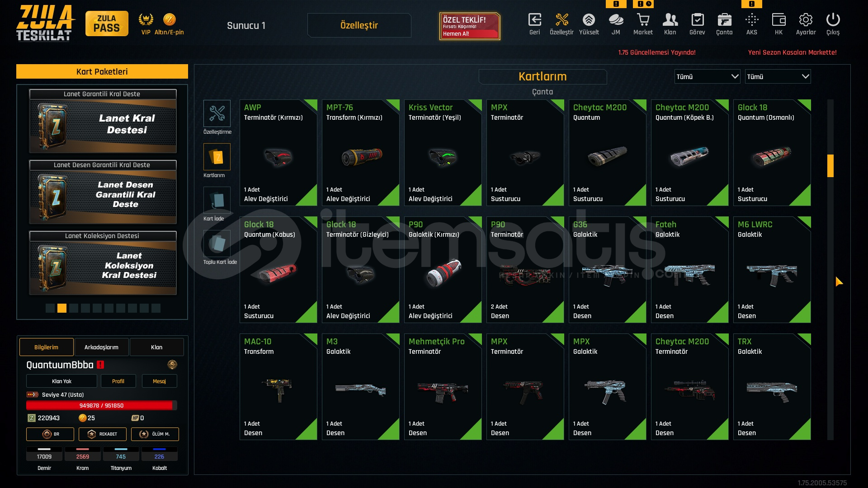Select the AWP Terminatör (Kırmızı) card
This screenshot has width=868, height=488.
click(x=278, y=153)
